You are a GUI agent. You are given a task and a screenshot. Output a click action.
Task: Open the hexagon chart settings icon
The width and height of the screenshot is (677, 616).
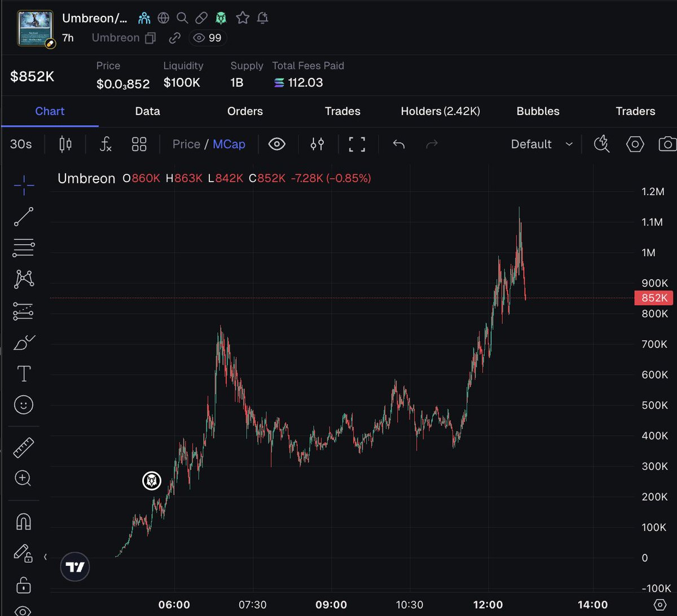tap(635, 144)
